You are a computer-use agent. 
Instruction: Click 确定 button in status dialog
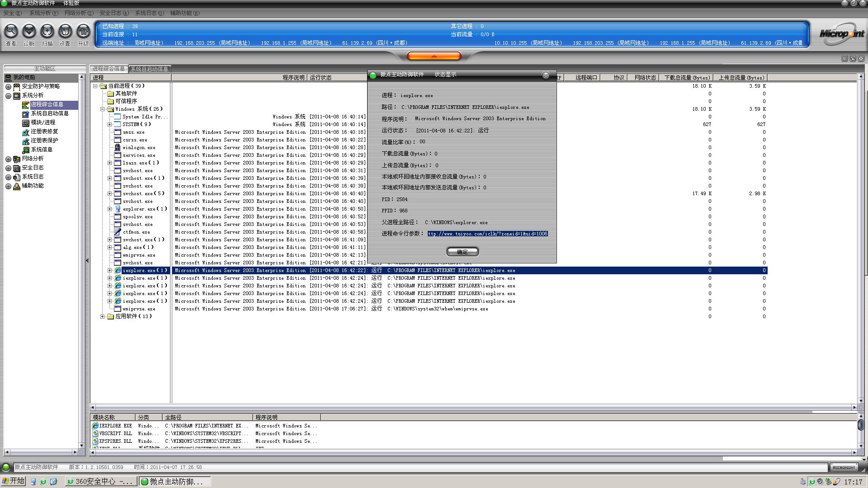tap(462, 252)
